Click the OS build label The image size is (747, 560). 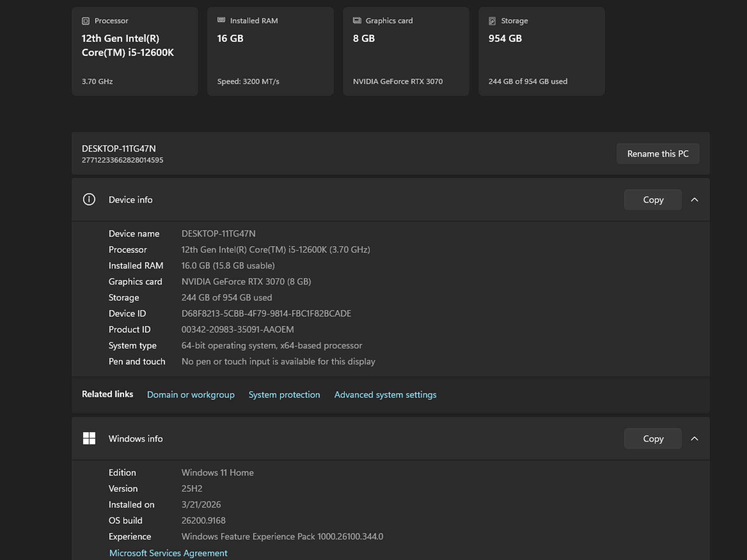click(x=125, y=521)
